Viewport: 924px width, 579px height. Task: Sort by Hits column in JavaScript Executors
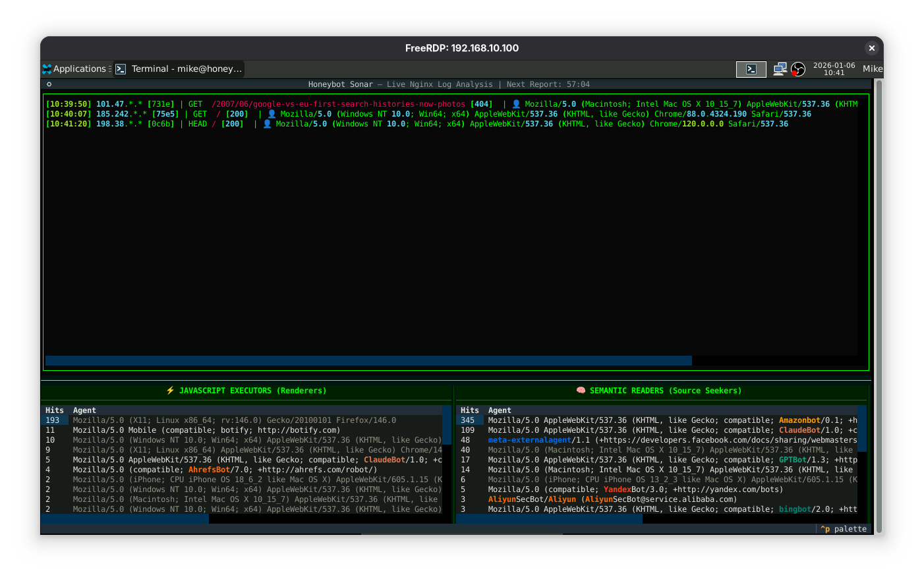tap(55, 410)
